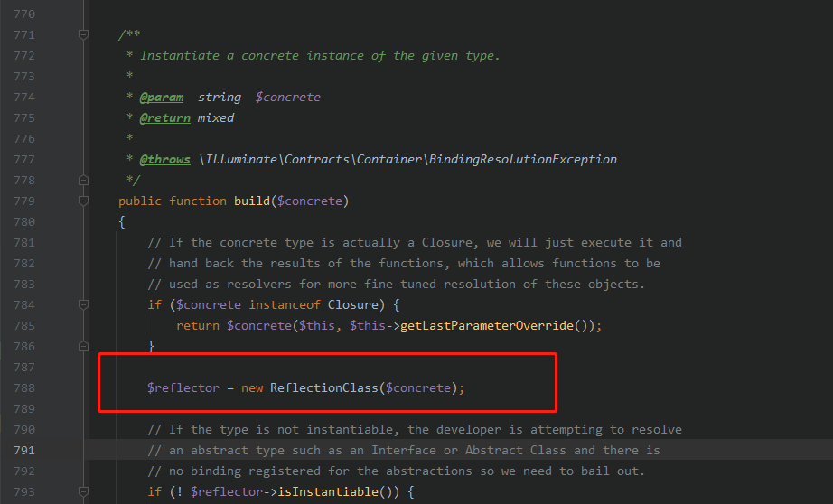Screen dimensions: 833x504
Task: Click the build function name
Action: coord(252,201)
